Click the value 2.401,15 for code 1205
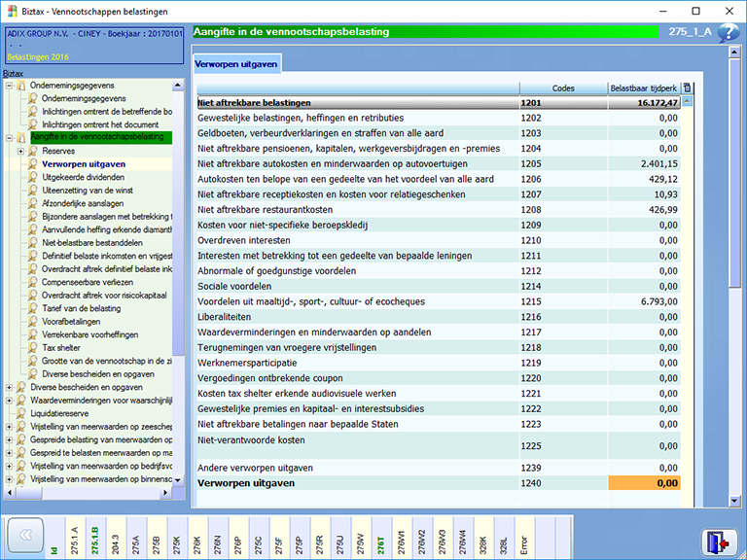The height and width of the screenshot is (560, 747). [x=659, y=163]
